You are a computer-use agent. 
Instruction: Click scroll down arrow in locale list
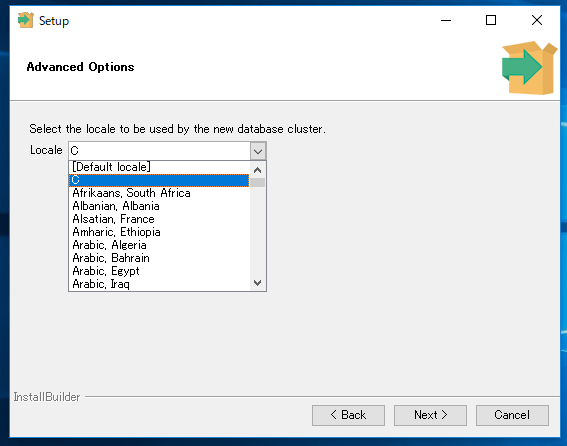(257, 283)
